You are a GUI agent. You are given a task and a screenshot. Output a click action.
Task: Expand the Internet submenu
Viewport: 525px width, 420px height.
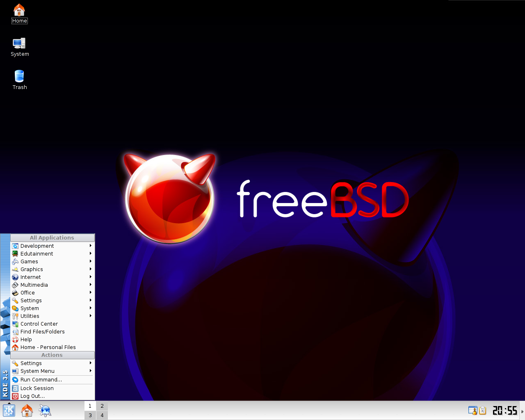[x=52, y=277]
